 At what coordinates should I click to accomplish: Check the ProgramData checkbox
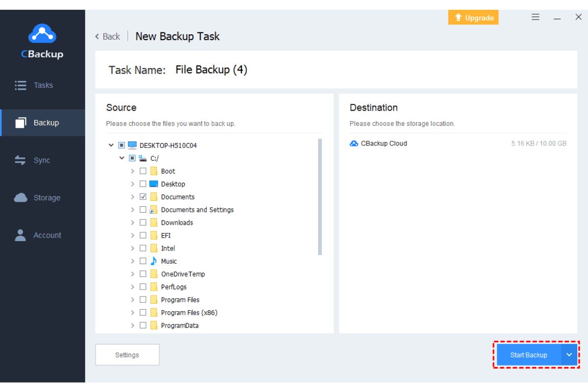143,325
